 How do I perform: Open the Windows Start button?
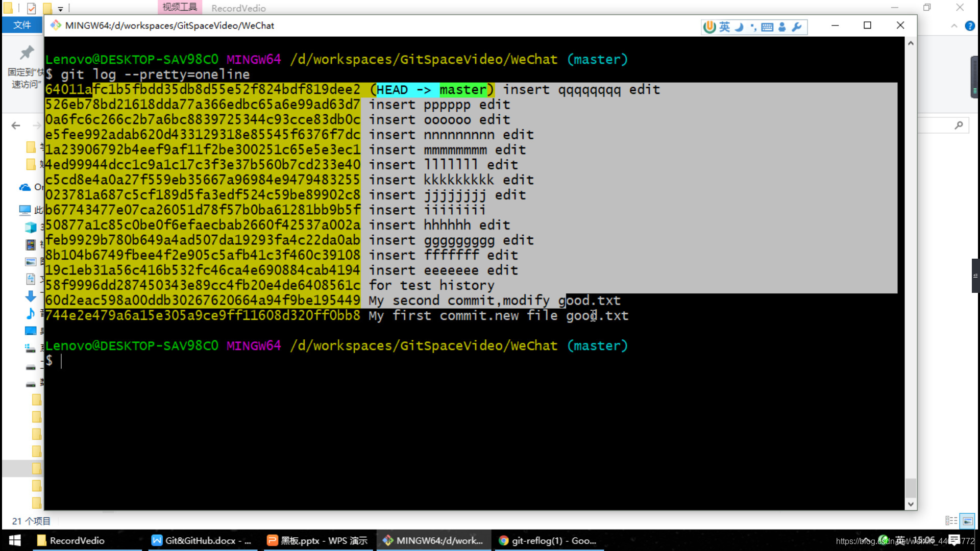[15, 540]
